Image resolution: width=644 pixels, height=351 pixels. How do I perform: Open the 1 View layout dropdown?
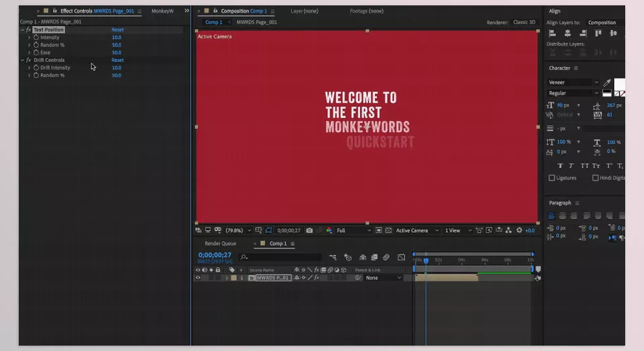click(458, 231)
